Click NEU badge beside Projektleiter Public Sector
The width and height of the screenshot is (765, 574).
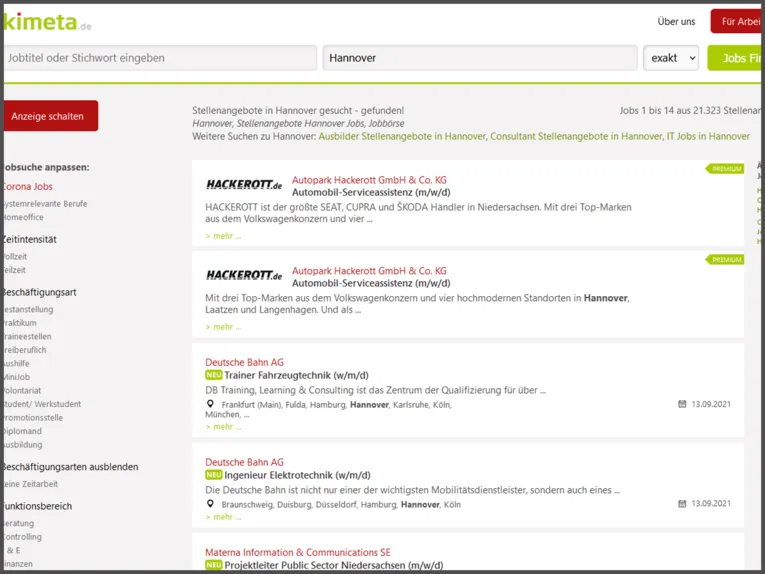pyautogui.click(x=214, y=565)
